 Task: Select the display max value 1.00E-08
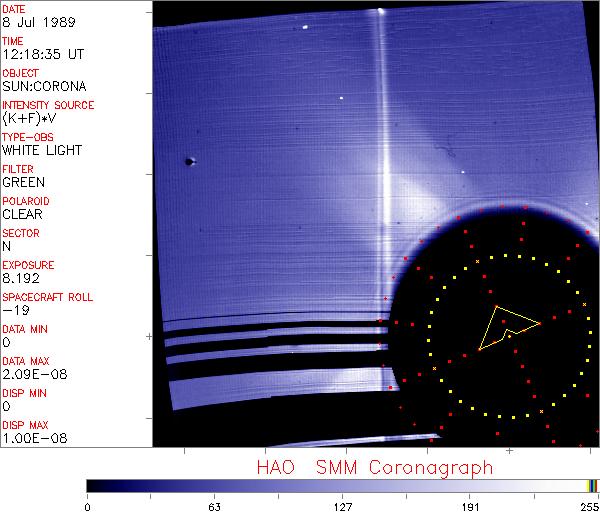point(31,438)
